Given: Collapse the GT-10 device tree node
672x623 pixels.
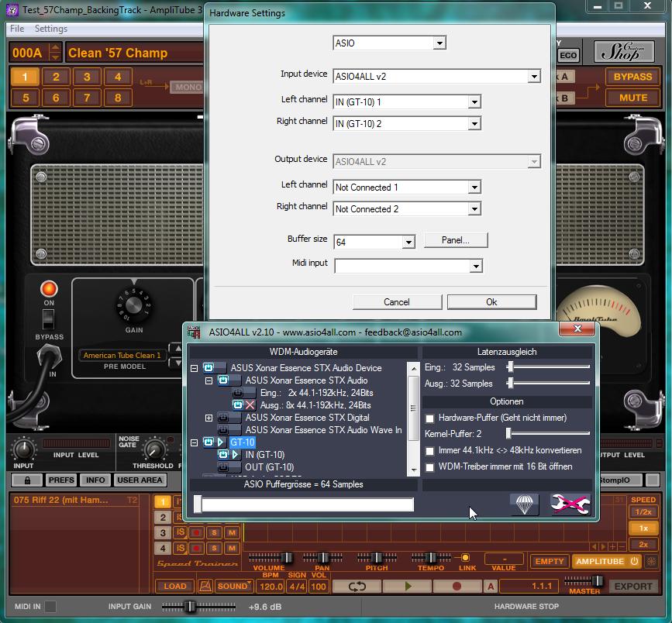Looking at the screenshot, I should pos(194,442).
